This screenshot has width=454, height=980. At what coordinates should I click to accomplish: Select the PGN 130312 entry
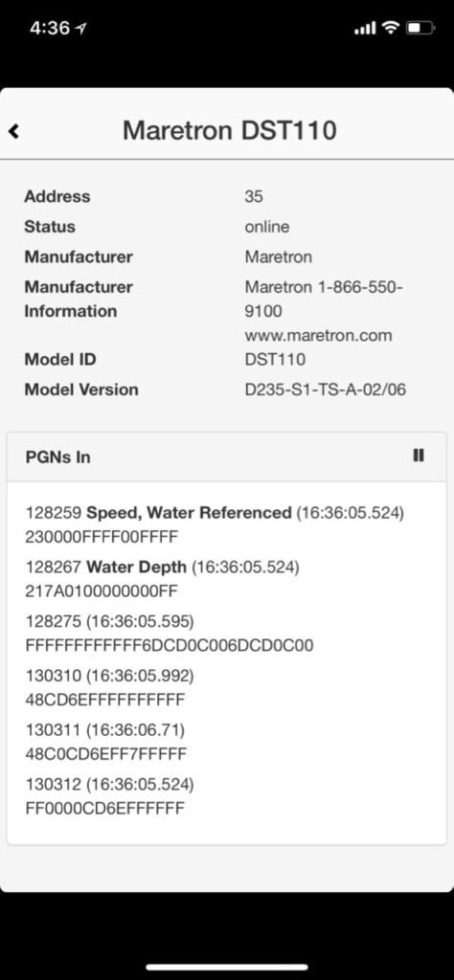tap(110, 796)
